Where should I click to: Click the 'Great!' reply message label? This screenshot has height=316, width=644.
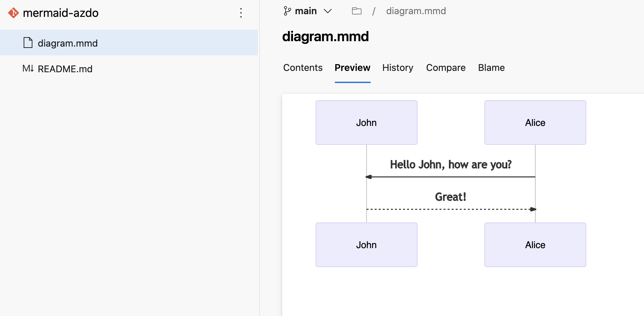451,196
